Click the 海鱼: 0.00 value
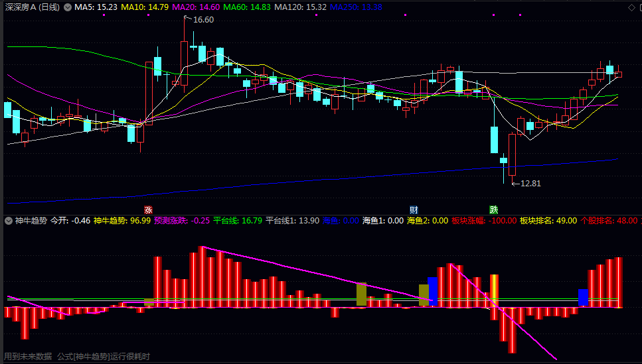Viewport: 642px width, 364px height. 341,221
